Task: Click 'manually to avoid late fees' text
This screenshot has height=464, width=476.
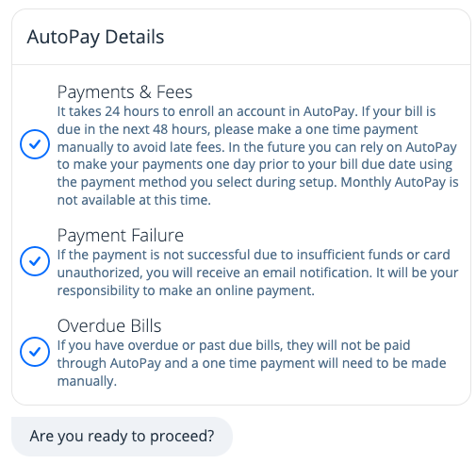Action: click(x=140, y=147)
